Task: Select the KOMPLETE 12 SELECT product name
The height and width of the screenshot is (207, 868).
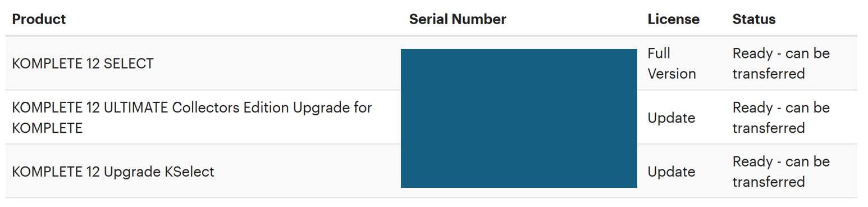Action: pyautogui.click(x=83, y=64)
